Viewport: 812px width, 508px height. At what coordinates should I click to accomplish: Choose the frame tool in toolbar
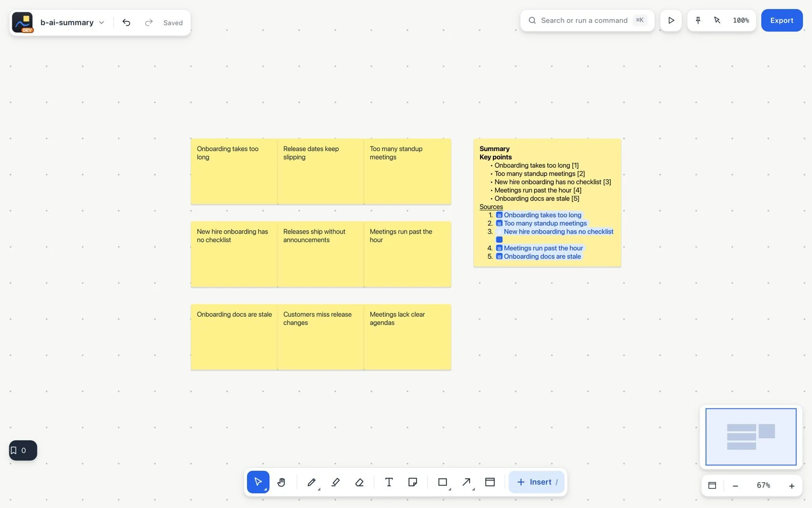490,482
